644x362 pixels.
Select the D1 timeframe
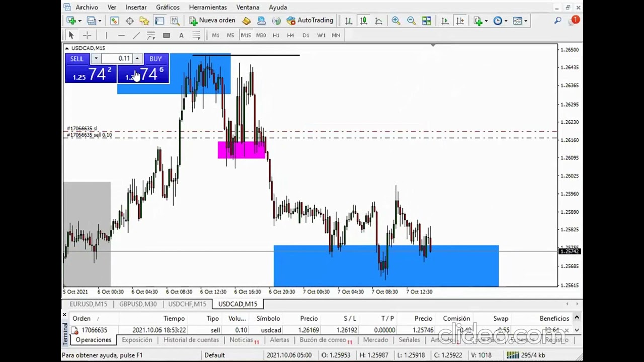(x=305, y=35)
